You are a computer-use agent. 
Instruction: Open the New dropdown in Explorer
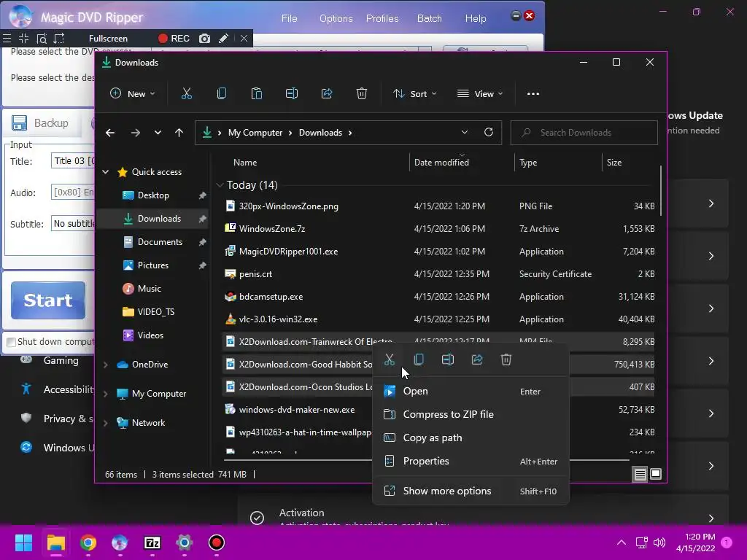pos(133,94)
